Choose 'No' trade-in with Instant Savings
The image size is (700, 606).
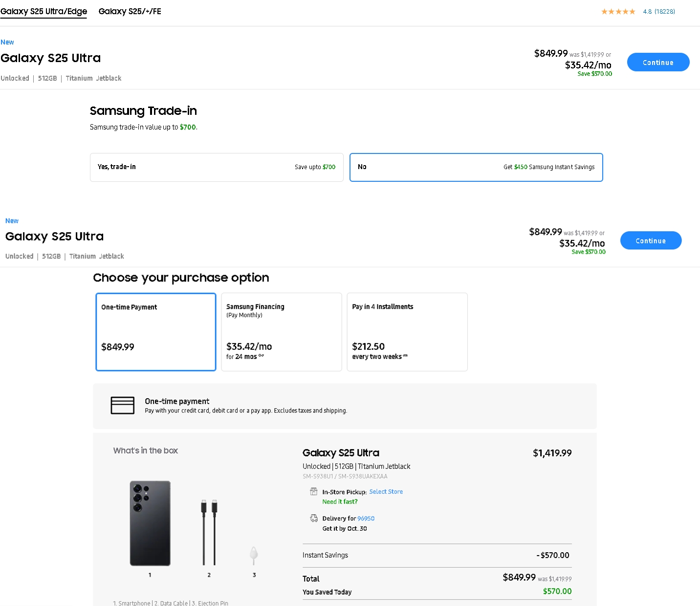click(x=476, y=167)
